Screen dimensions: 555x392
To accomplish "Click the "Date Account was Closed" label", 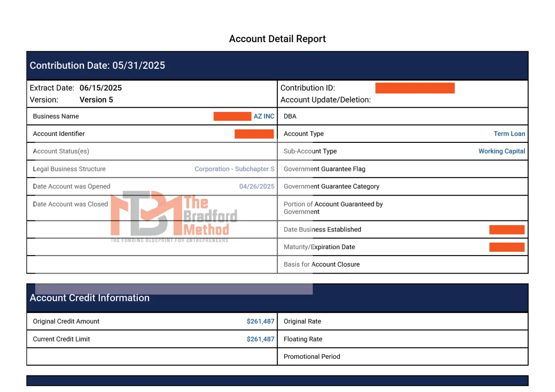I will (70, 204).
